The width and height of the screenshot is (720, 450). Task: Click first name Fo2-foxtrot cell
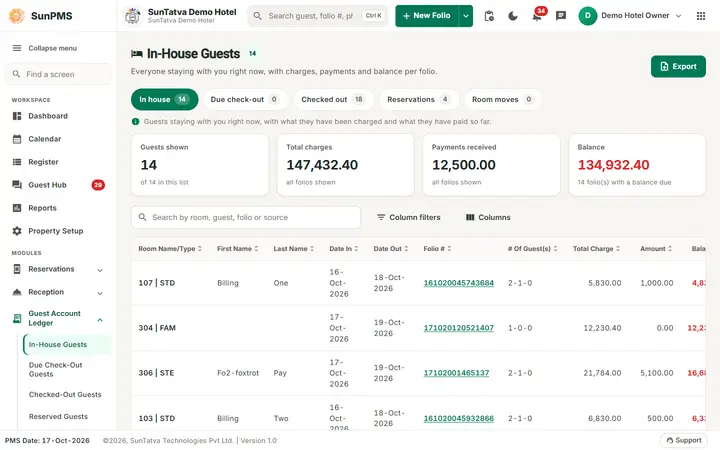click(x=238, y=373)
